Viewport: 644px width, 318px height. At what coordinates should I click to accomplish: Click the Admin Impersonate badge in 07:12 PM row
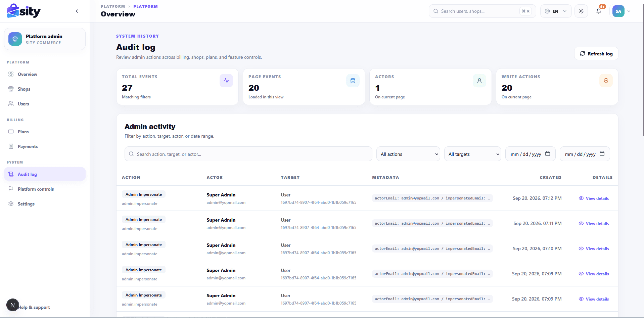144,194
